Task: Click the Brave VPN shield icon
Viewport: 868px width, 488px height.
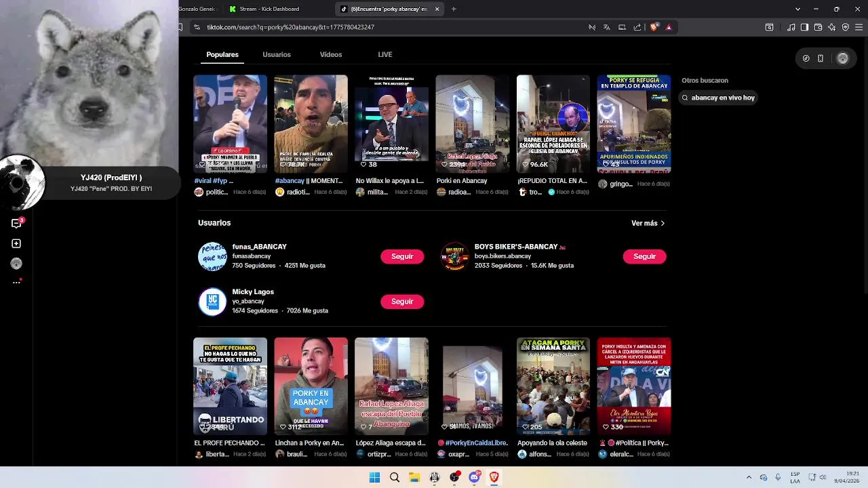Action: click(x=846, y=27)
